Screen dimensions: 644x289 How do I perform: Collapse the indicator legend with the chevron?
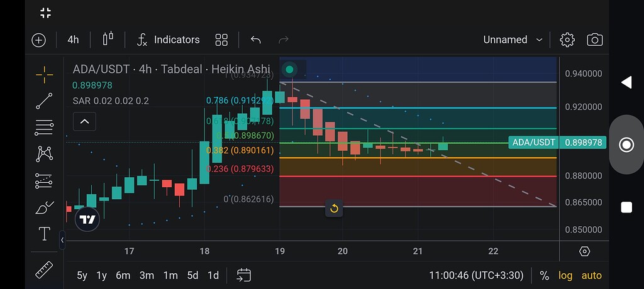click(84, 121)
